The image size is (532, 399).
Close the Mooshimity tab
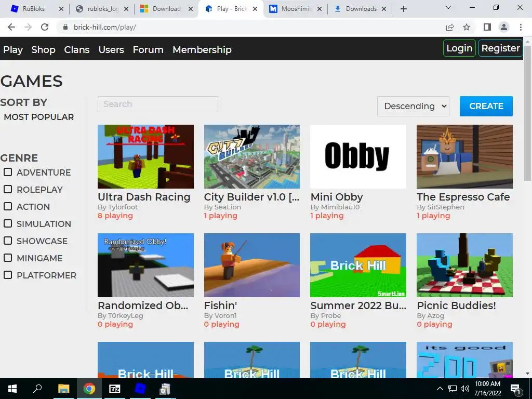click(x=320, y=9)
